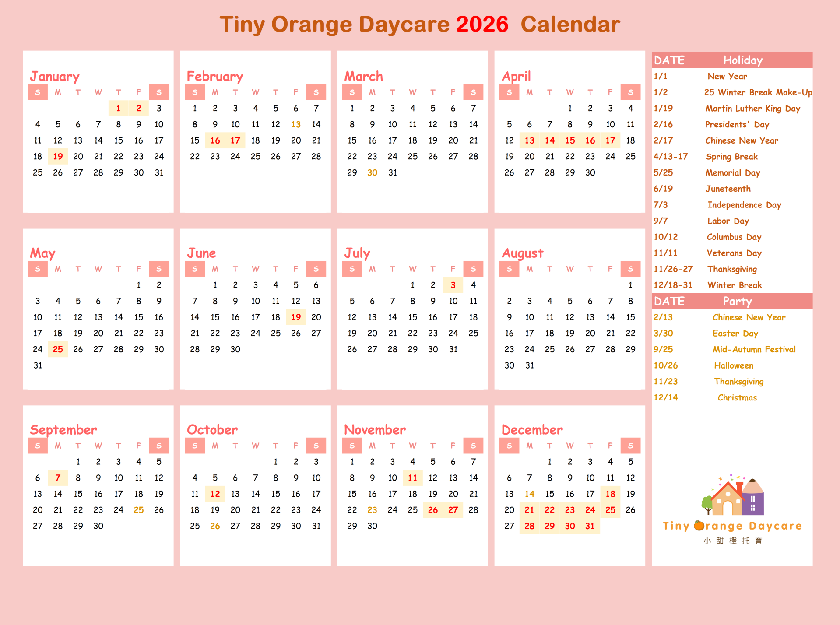Viewport: 840px width, 625px height.
Task: Click November 23 party date
Action: (x=372, y=510)
